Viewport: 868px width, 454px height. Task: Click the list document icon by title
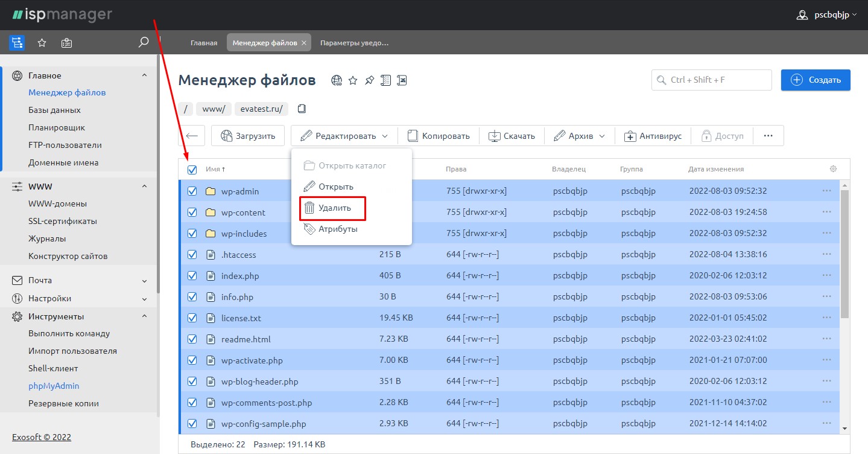tap(385, 80)
